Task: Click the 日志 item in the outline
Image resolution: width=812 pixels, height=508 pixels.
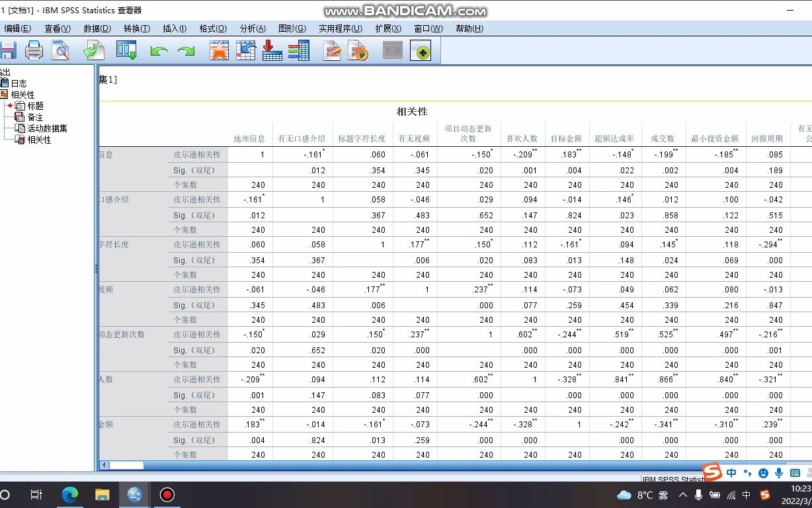Action: 19,83
